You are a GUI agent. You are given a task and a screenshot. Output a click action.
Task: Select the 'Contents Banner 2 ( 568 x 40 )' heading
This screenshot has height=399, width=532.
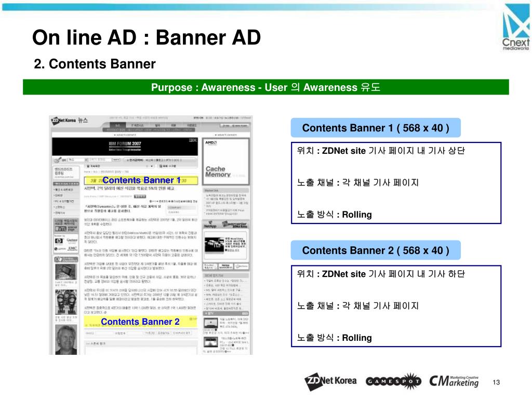point(376,250)
